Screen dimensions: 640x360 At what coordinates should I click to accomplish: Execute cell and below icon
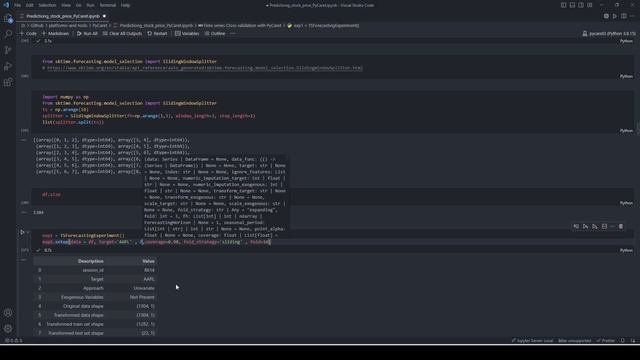point(595,227)
